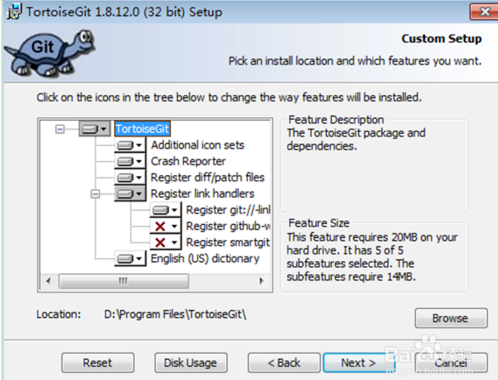Go back with the Back button
The height and width of the screenshot is (380, 498).
coord(284,363)
